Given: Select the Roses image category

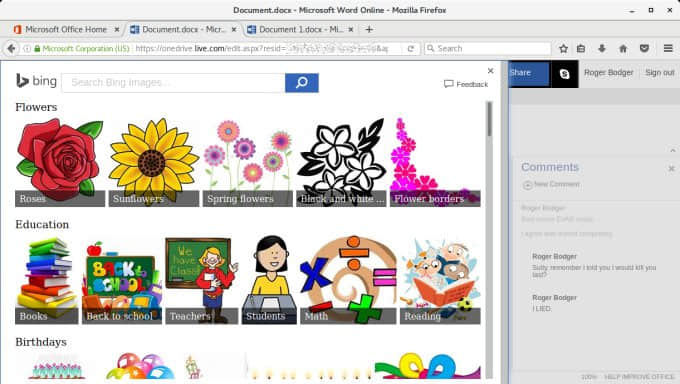Looking at the screenshot, I should click(x=60, y=162).
